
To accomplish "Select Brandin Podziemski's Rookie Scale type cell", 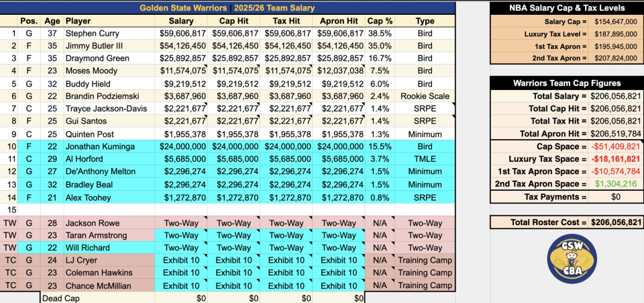I will coord(425,96).
